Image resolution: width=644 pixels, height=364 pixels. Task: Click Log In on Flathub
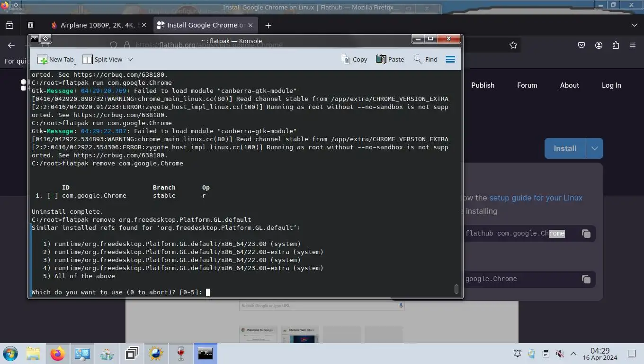click(x=611, y=85)
